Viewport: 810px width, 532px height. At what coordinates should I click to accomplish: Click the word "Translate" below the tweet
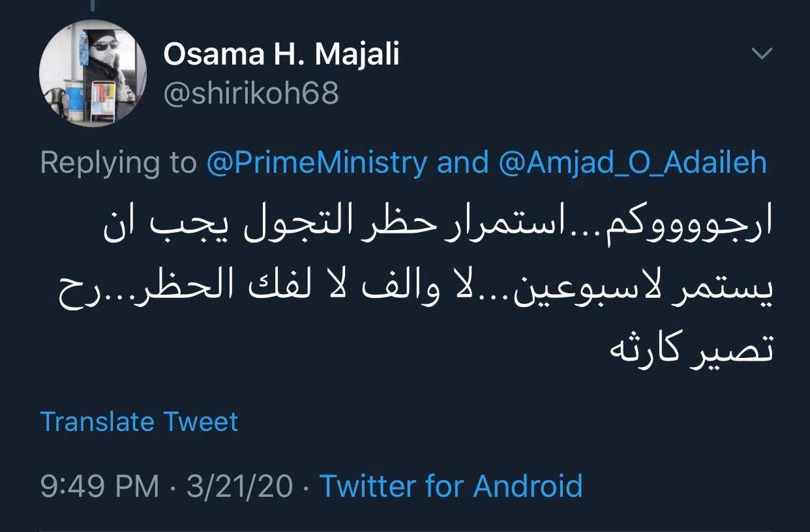(97, 422)
